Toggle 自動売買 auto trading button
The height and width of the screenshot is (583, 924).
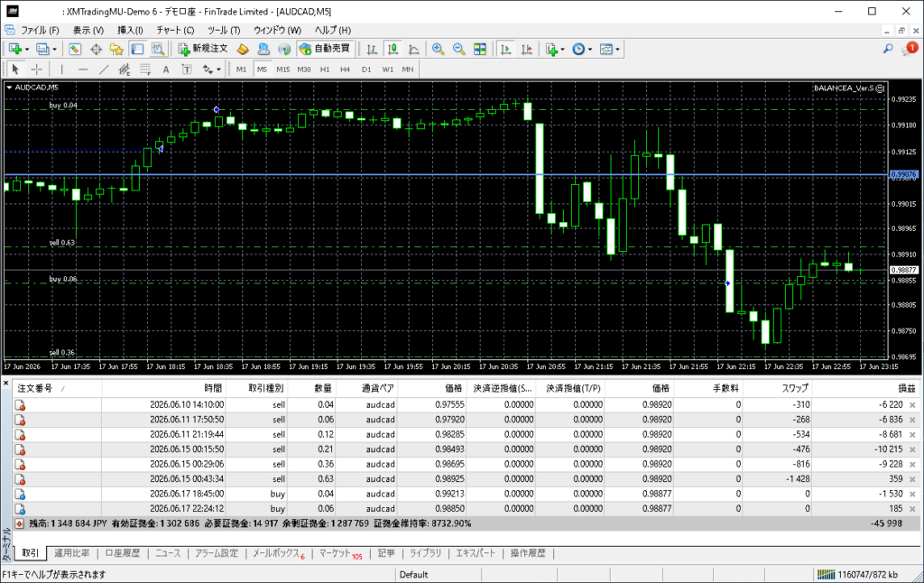tap(325, 49)
